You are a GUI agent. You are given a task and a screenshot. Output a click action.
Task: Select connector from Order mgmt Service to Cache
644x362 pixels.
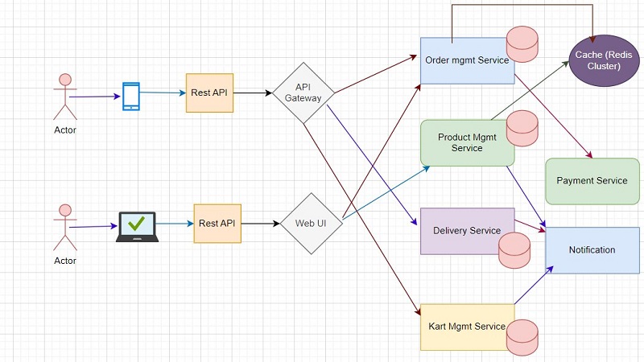click(522, 5)
